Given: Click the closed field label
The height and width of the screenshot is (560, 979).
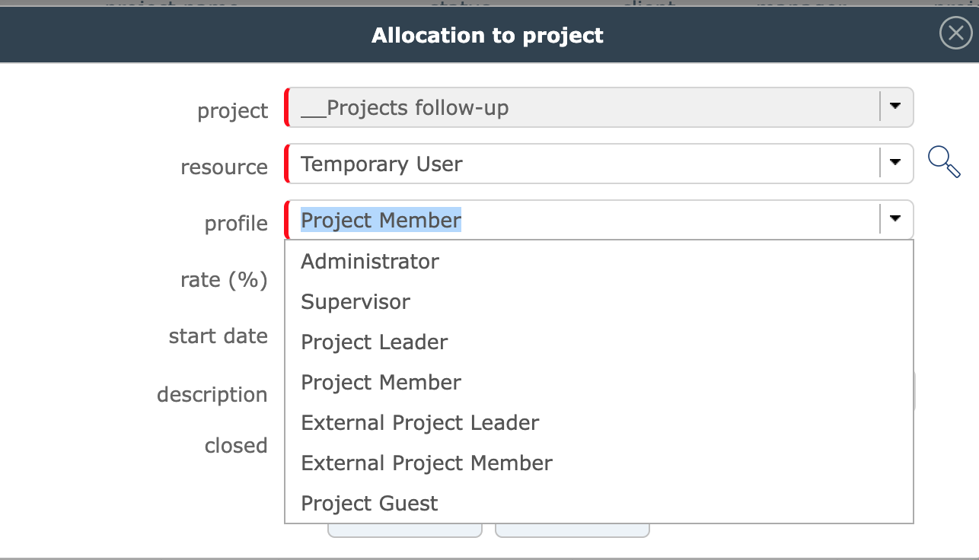Looking at the screenshot, I should (236, 445).
